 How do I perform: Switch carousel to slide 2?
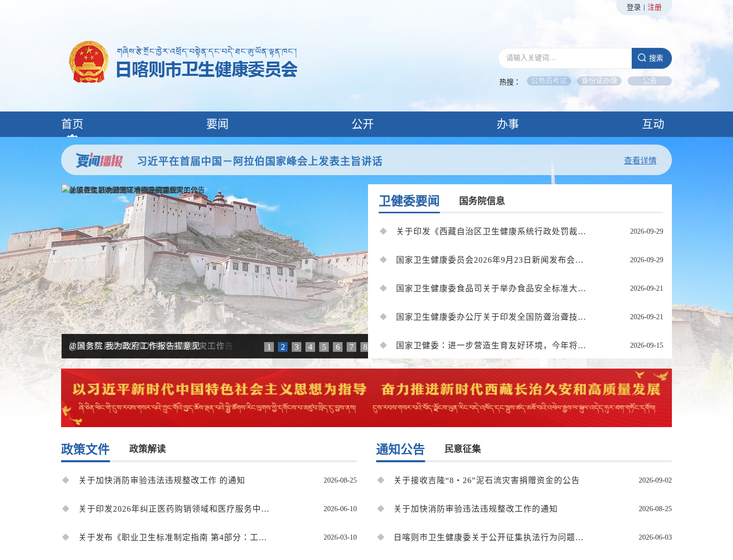click(283, 347)
